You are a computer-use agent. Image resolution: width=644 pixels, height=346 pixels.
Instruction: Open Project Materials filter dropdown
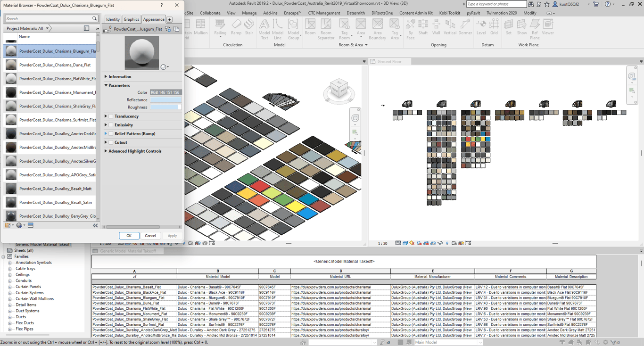[27, 29]
